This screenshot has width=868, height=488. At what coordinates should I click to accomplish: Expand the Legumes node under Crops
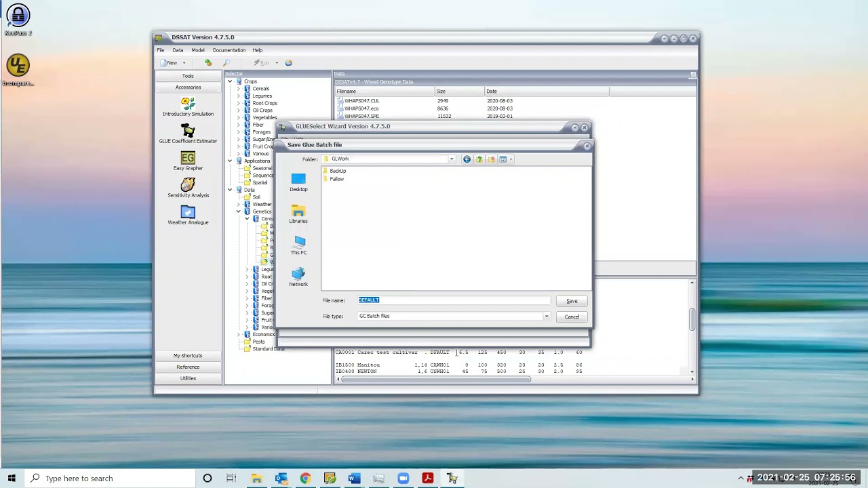tap(239, 96)
